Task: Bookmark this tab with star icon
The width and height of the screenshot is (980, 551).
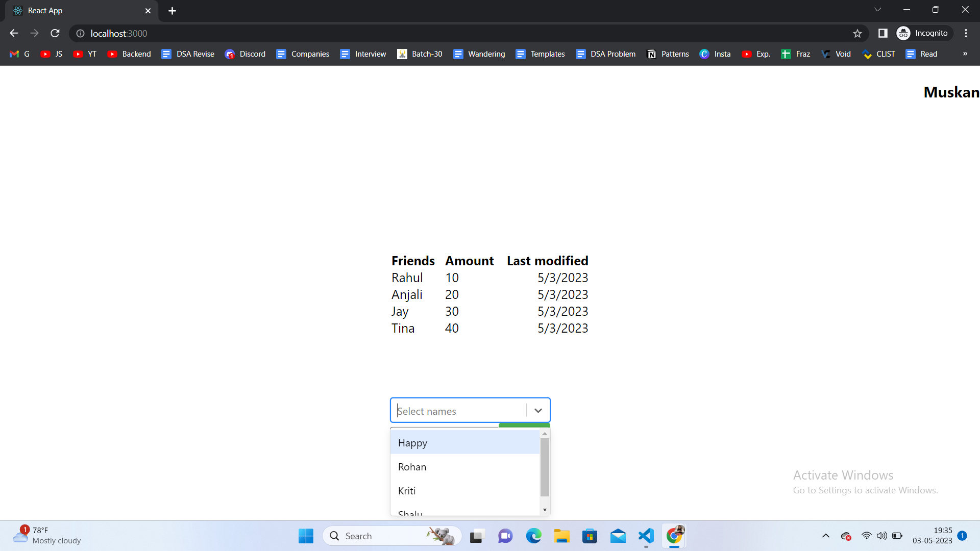Action: [857, 33]
